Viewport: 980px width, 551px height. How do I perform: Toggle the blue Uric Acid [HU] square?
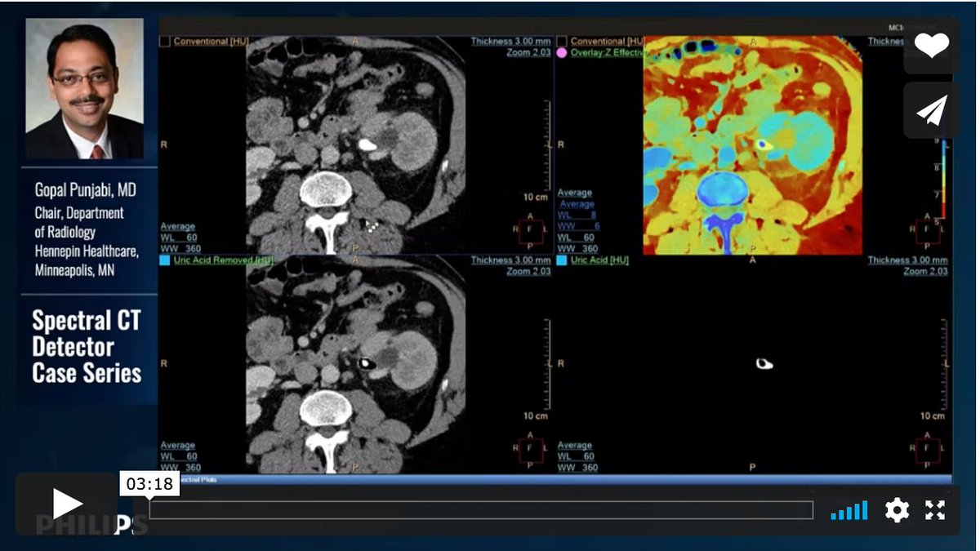coord(562,260)
